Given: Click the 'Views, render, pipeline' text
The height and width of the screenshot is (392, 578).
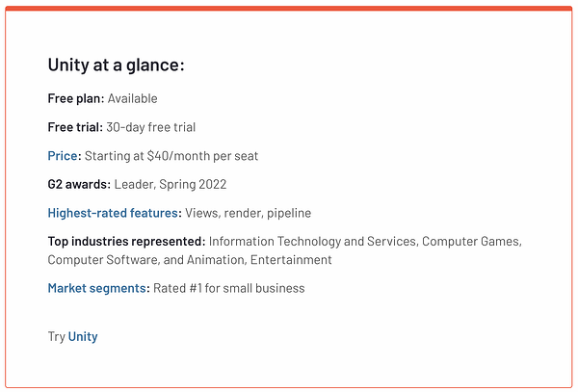Looking at the screenshot, I should 248,213.
